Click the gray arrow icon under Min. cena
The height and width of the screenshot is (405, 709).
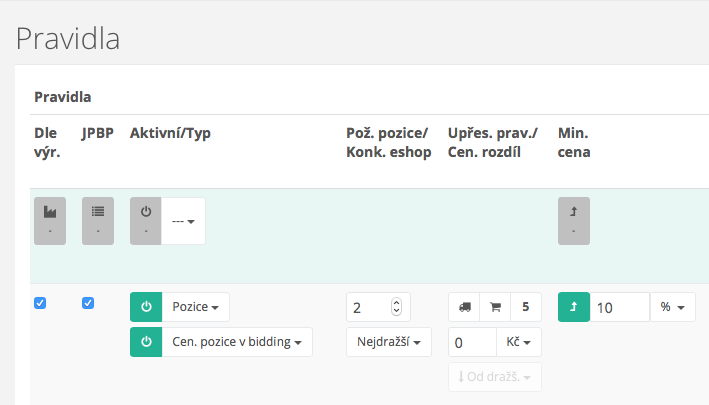(x=574, y=221)
